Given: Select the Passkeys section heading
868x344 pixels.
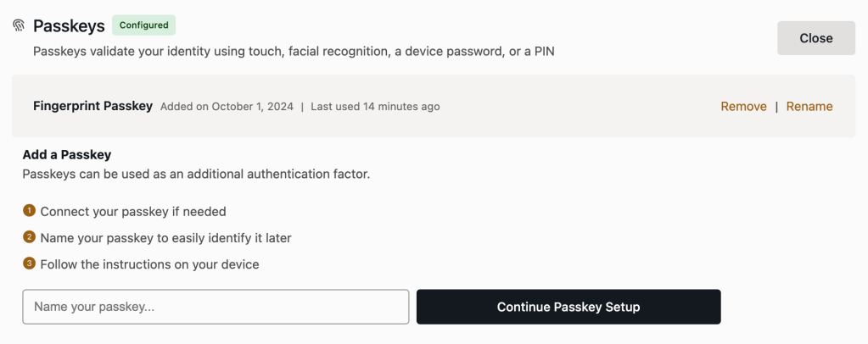Looking at the screenshot, I should 70,25.
